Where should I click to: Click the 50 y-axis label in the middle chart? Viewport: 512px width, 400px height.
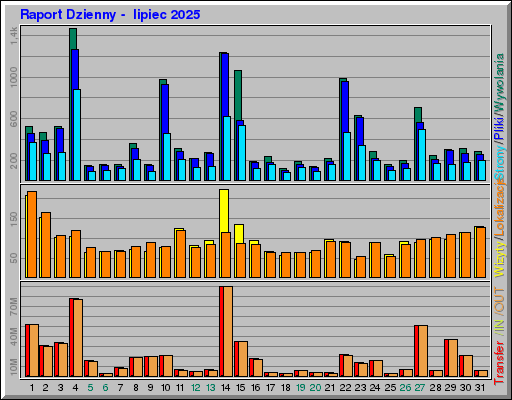point(14,258)
